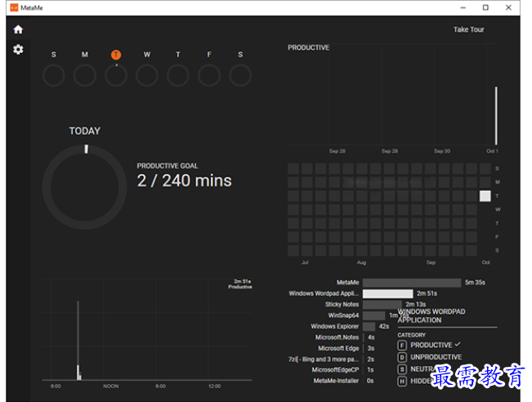Click the D key icon beside UNPRODUCTIVE
The width and height of the screenshot is (532, 402).
pos(402,358)
